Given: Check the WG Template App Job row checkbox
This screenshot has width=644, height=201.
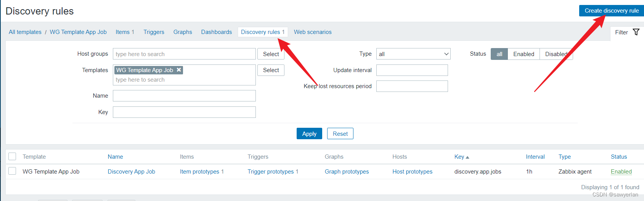Looking at the screenshot, I should (x=12, y=171).
